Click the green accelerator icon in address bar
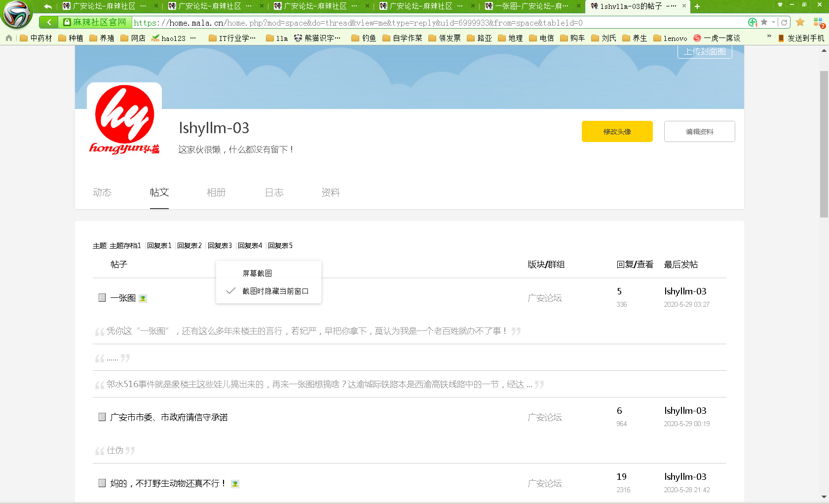Image resolution: width=829 pixels, height=504 pixels. [753, 22]
